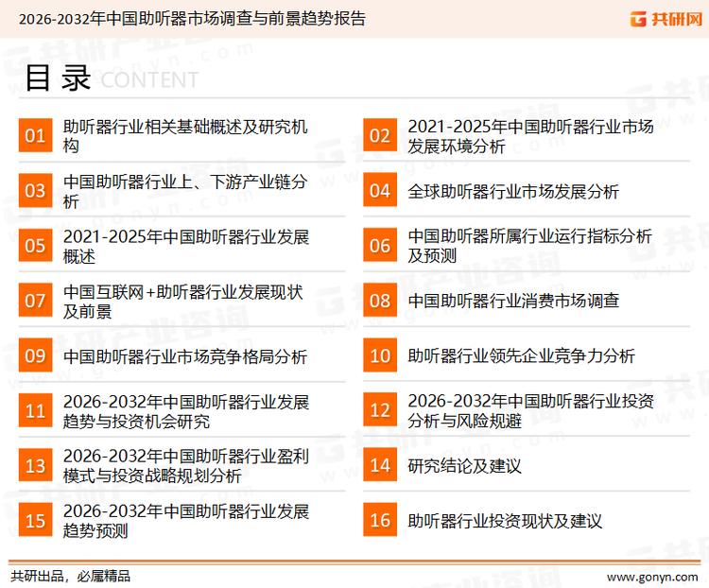
Task: Click the orange 06 number badge
Action: [380, 245]
